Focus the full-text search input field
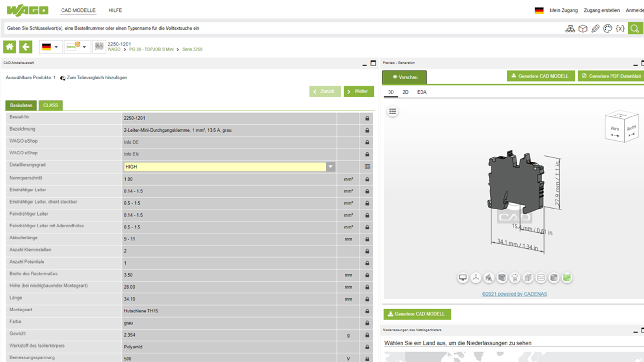Viewport: 644px width, 362px height. (283, 28)
